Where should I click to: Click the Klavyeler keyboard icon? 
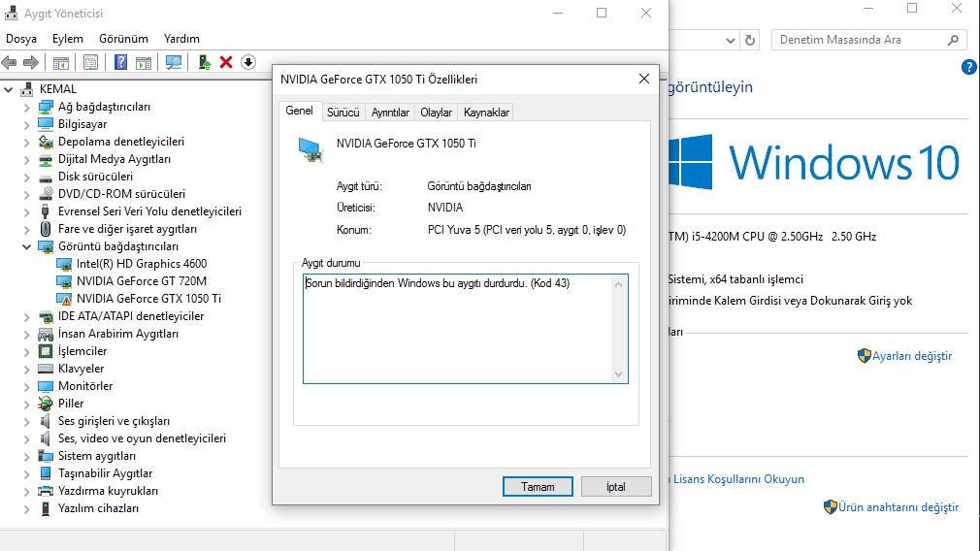tap(45, 369)
